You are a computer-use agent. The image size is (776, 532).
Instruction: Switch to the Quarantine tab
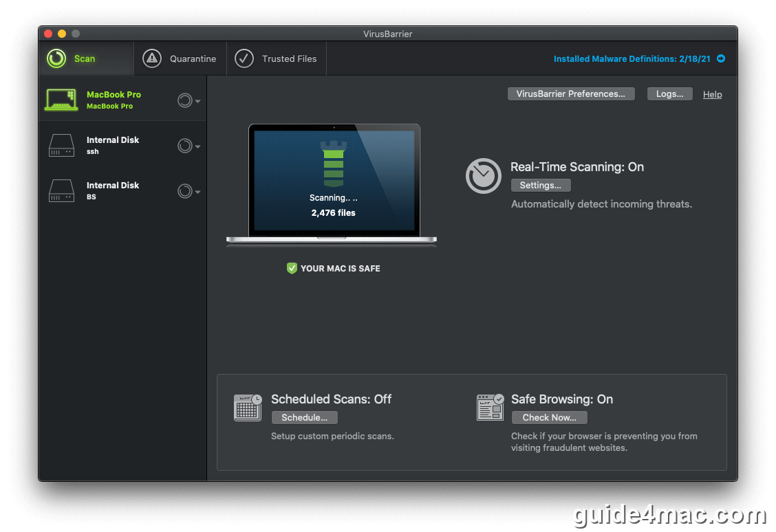click(180, 58)
